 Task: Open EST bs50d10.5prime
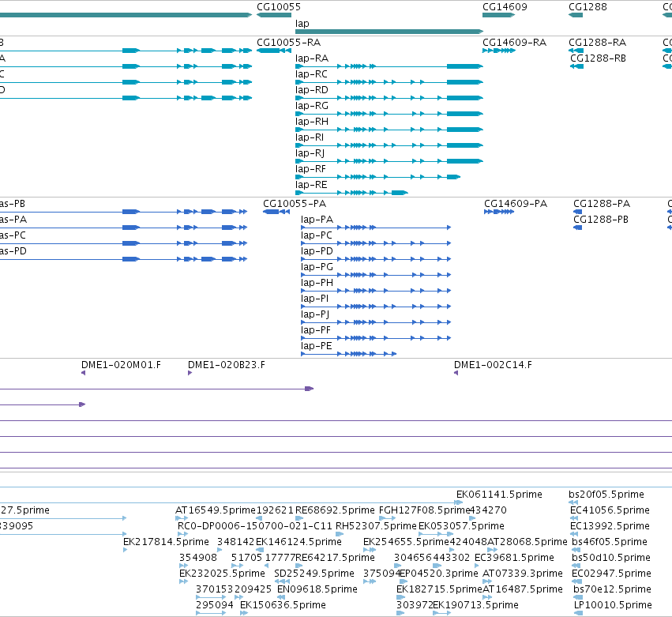(611, 558)
